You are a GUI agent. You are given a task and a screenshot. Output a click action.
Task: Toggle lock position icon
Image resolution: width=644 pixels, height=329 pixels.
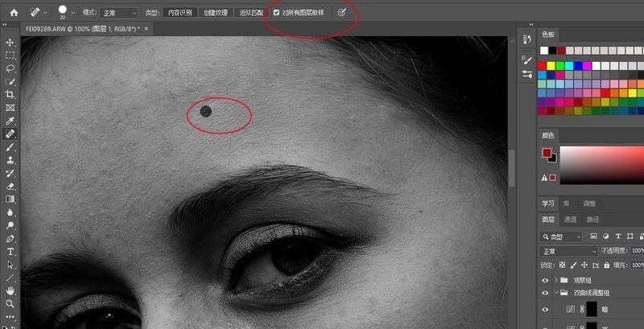point(584,265)
